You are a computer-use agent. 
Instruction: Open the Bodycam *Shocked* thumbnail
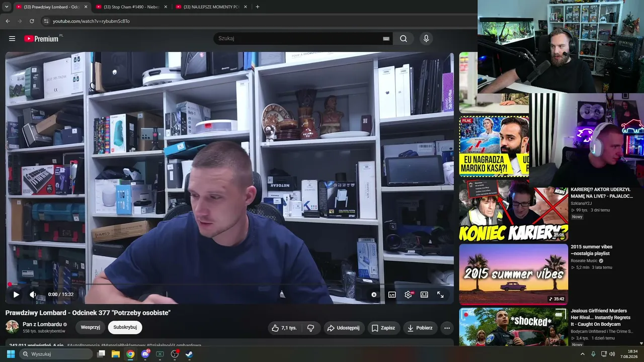tap(514, 327)
